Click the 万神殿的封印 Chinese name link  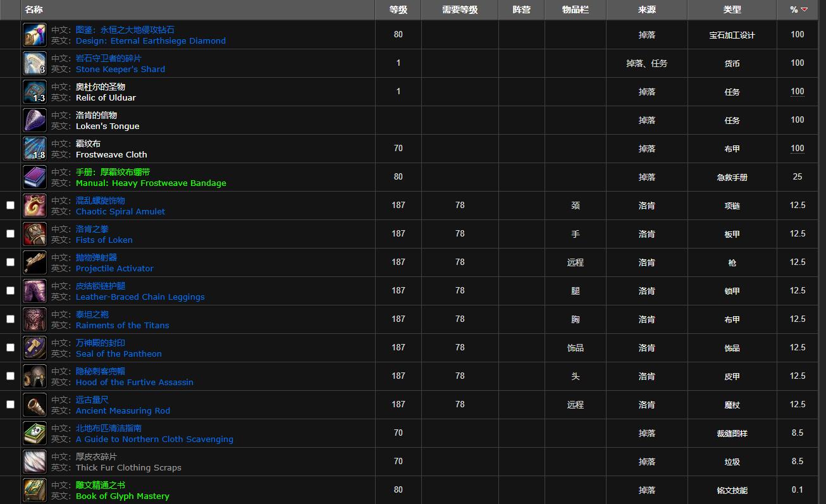click(x=101, y=343)
